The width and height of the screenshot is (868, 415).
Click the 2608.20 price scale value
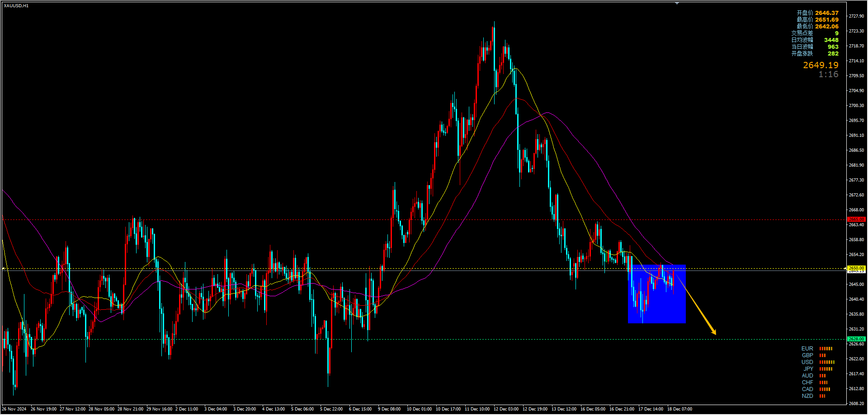click(x=856, y=404)
